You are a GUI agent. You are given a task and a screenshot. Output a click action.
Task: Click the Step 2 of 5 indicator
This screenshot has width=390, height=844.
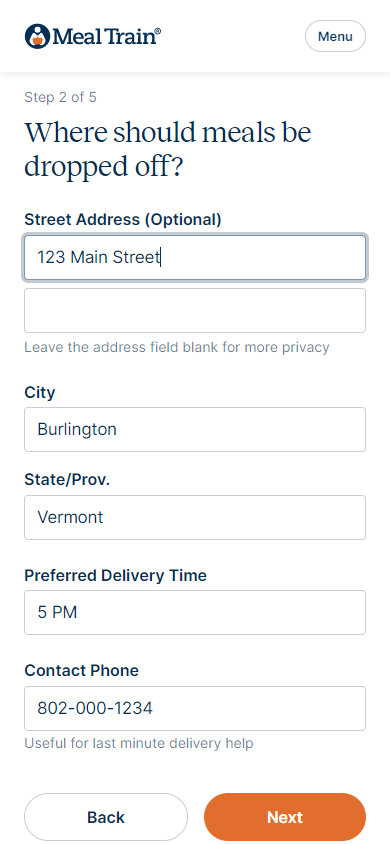coord(61,97)
